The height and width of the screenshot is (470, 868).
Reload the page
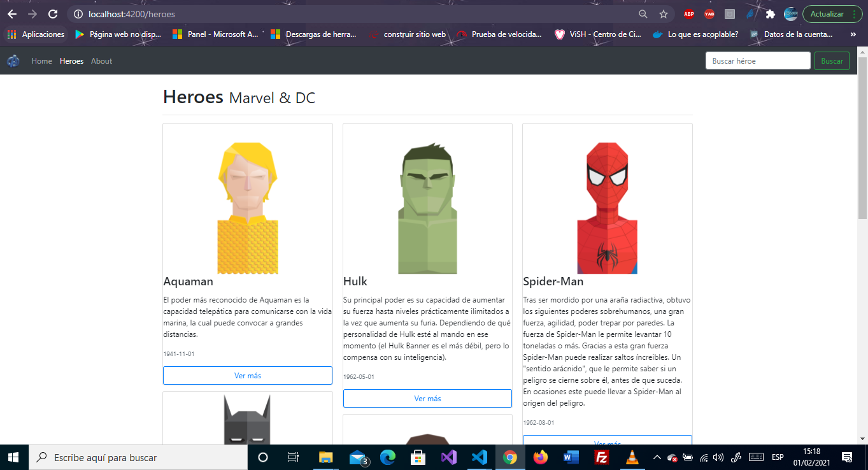coord(53,14)
